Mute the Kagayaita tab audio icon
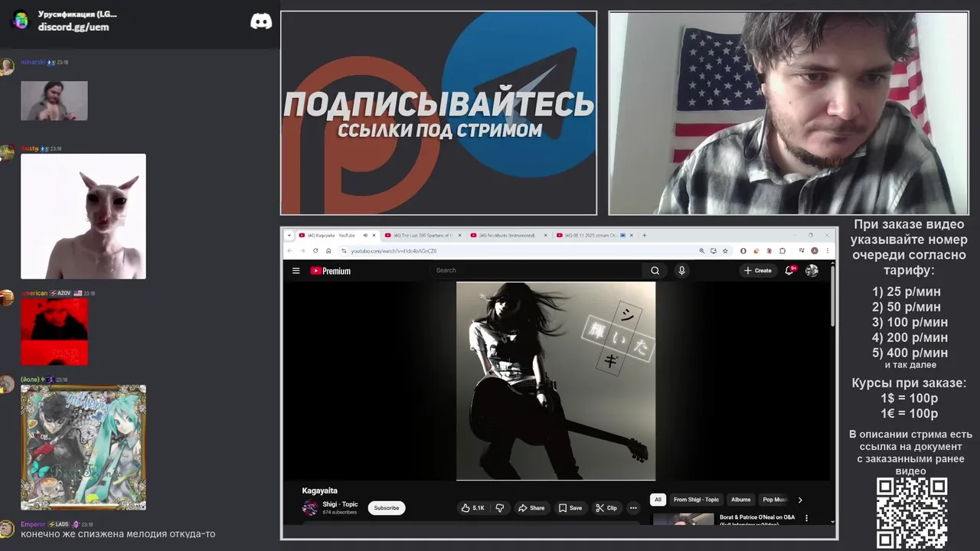Screen dimensions: 980x551 (x=365, y=235)
